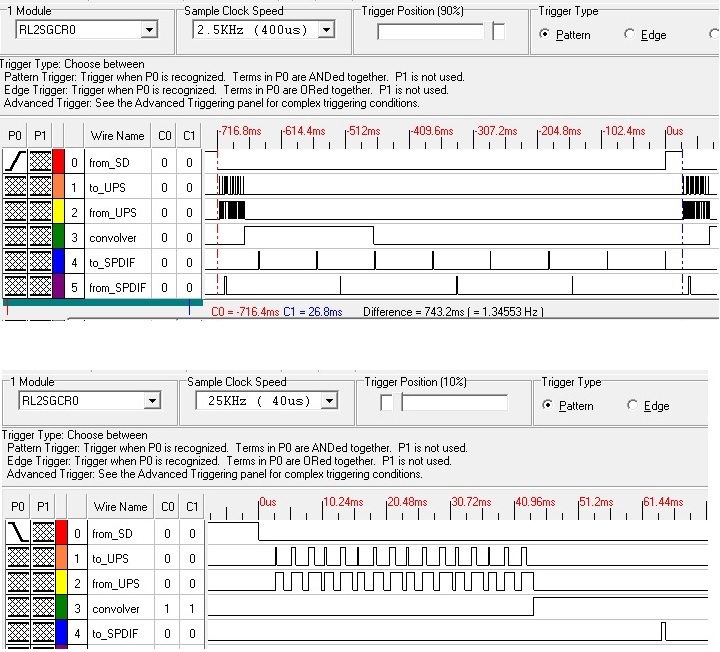Image resolution: width=720 pixels, height=652 pixels.
Task: Click the falling-edge P0 trigger icon for from_SD
Action: tap(15, 533)
